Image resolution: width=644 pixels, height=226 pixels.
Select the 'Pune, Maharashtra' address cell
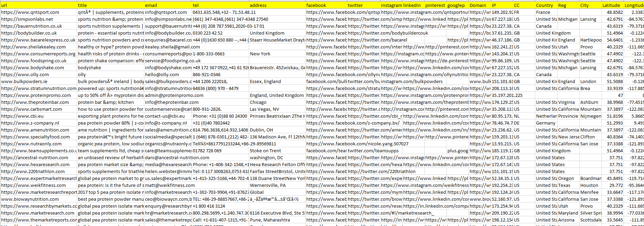277,220
